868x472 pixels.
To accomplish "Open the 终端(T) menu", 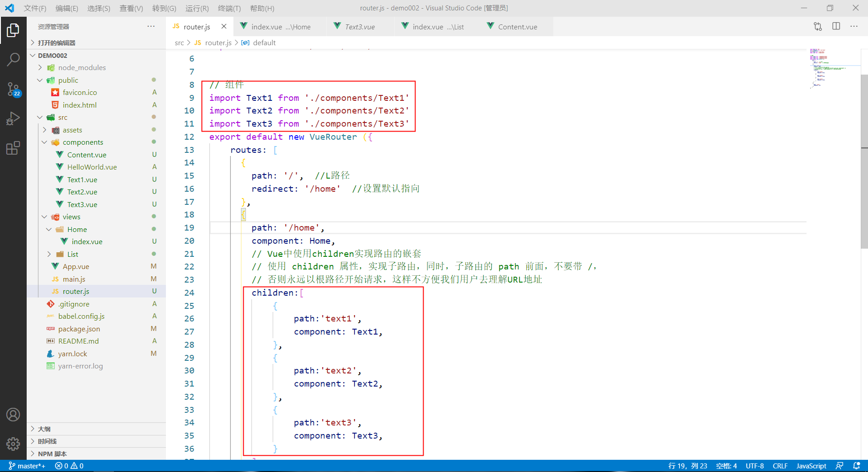I will point(229,8).
